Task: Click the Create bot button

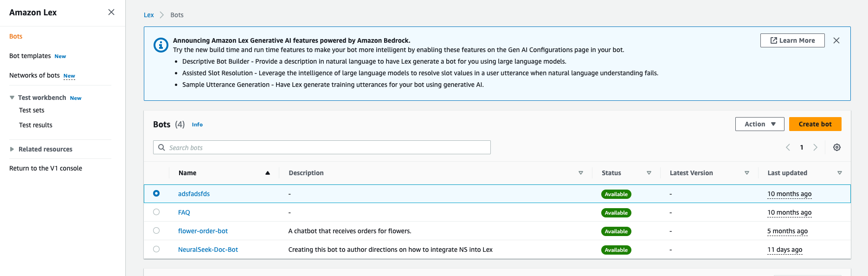Action: (815, 124)
